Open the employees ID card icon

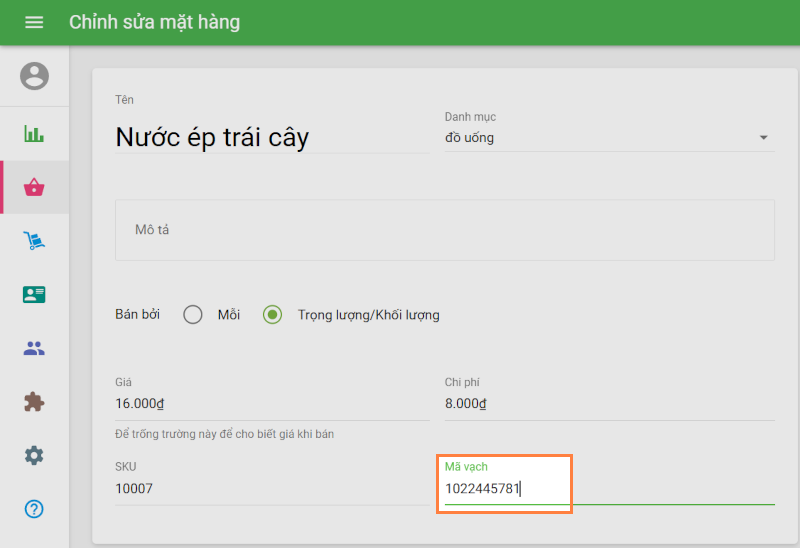point(34,295)
